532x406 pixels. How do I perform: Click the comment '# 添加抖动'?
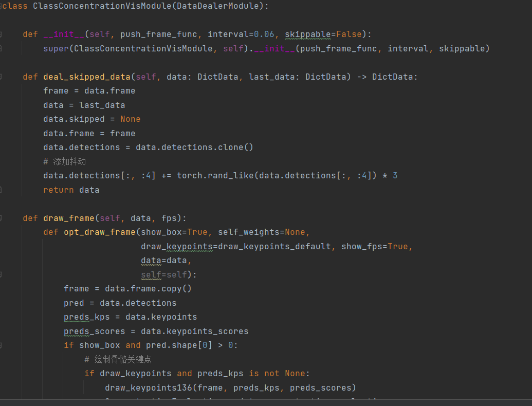pos(64,161)
